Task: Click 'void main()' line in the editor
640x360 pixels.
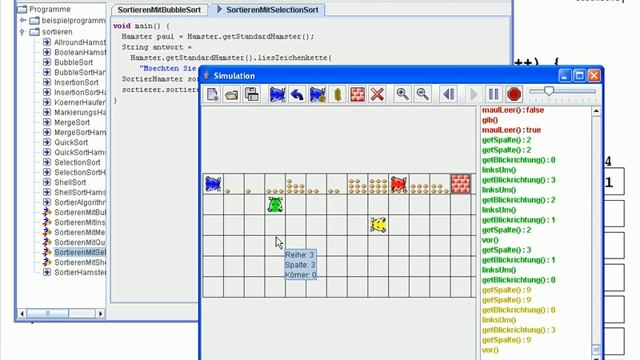Action: (x=141, y=26)
